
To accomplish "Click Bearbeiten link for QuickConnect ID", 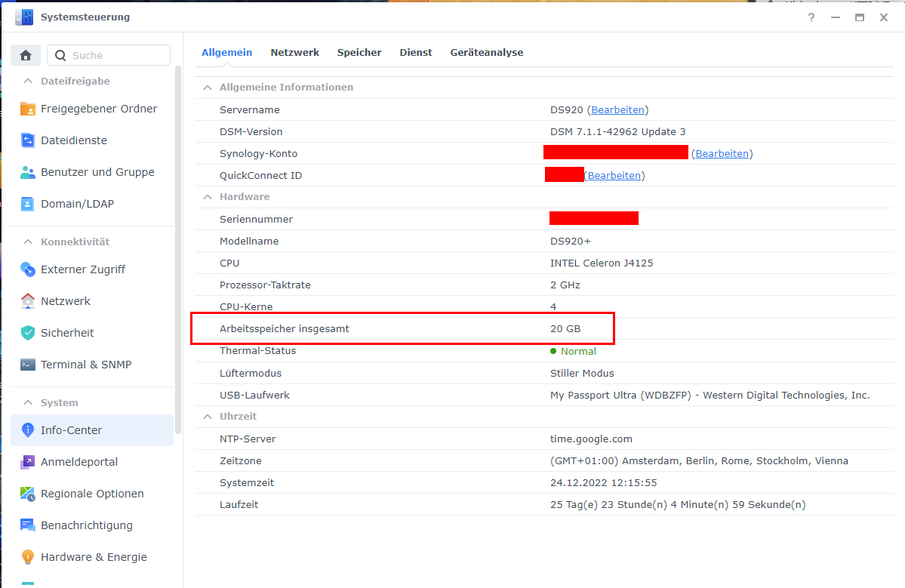I will 614,175.
